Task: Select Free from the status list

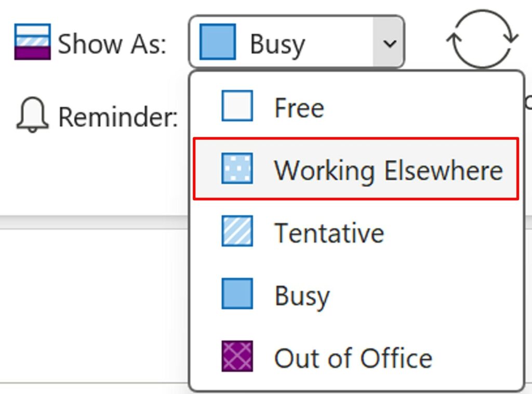Action: [x=299, y=106]
